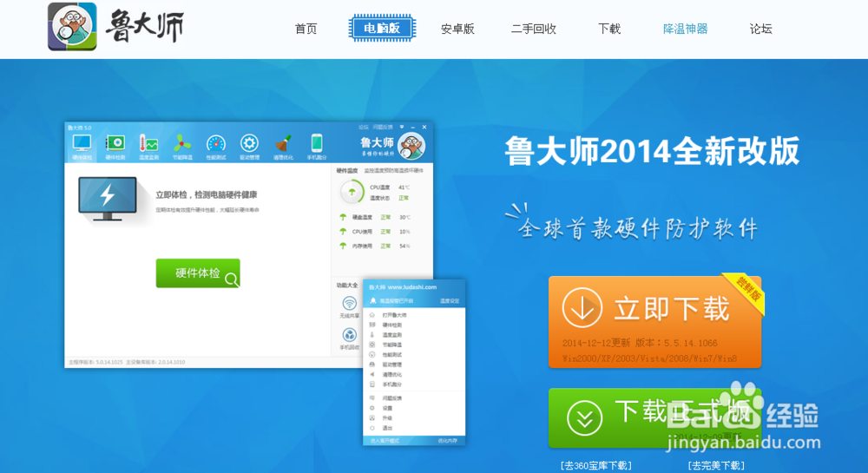Choose 驱动管理 in the tray menu
Image resolution: width=868 pixels, height=473 pixels.
point(392,365)
